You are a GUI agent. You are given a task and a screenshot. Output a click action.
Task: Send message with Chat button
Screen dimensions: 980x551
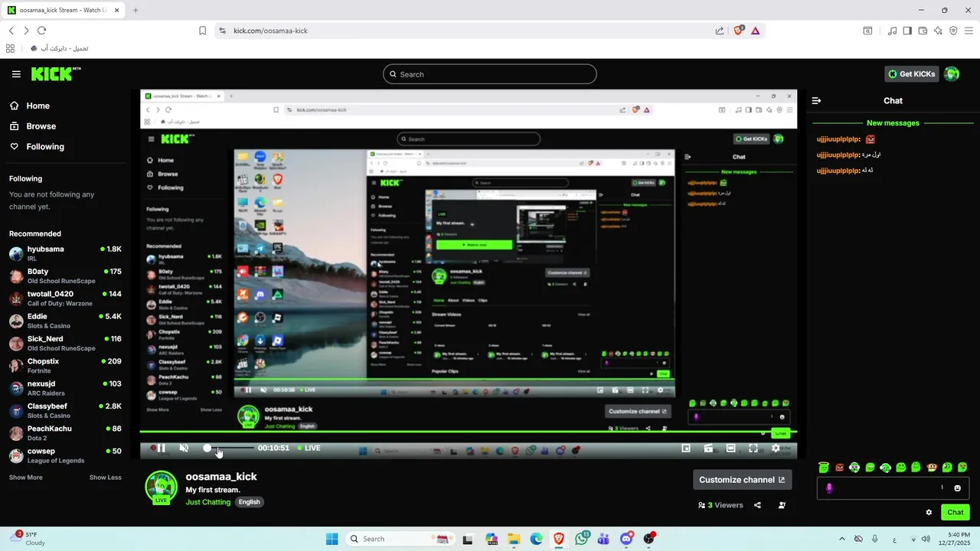955,513
